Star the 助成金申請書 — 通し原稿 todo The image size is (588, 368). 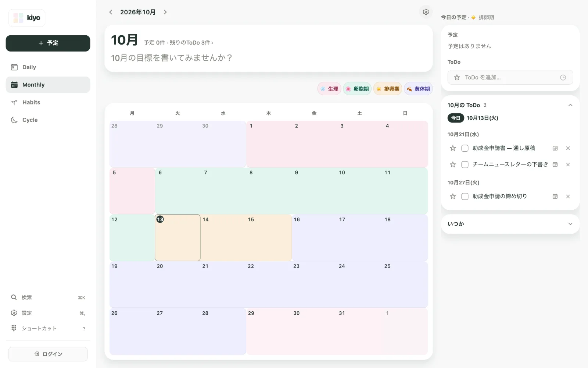click(x=453, y=148)
